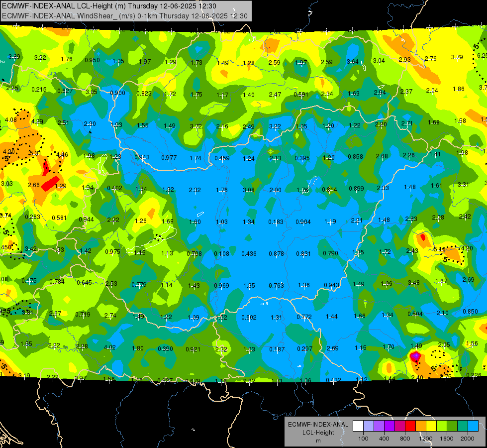
Task: Click the wind shear value 0.977
Action: tap(169, 158)
